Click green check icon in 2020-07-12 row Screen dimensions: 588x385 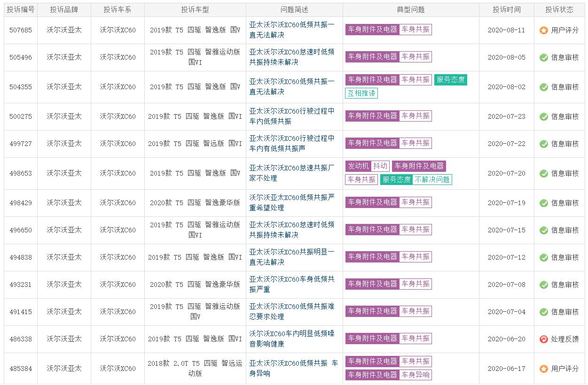pos(543,257)
